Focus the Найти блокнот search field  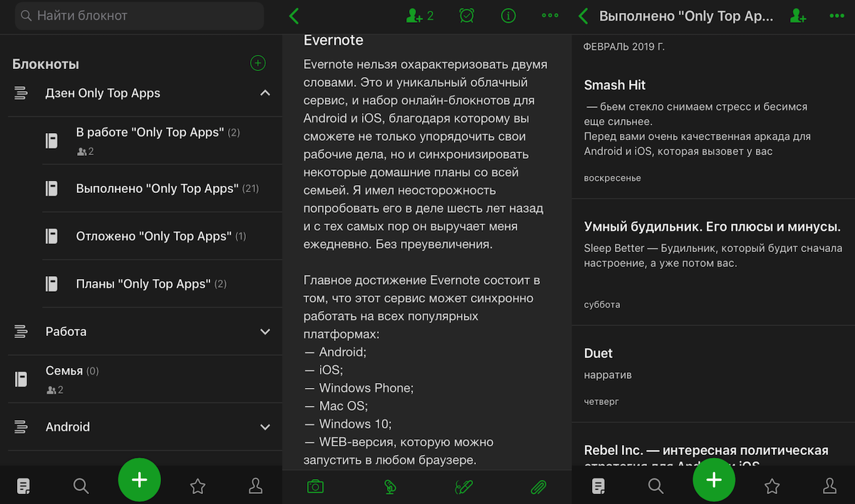click(x=139, y=16)
